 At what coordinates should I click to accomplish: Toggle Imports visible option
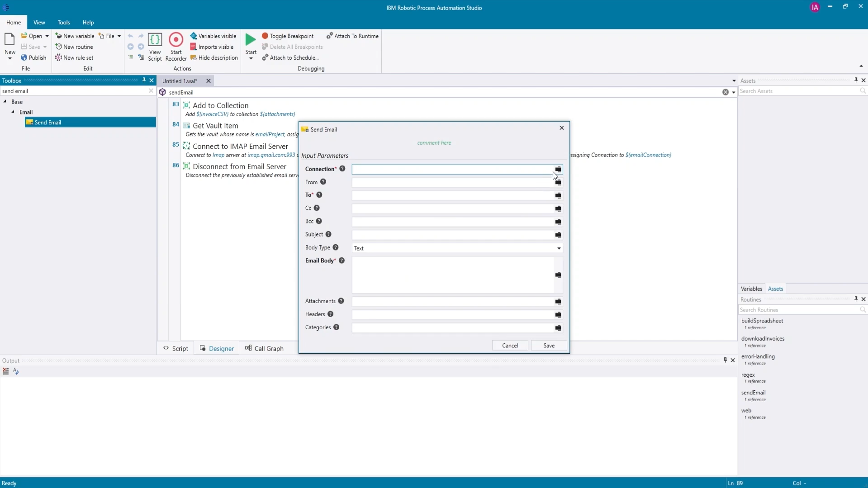[x=212, y=47]
